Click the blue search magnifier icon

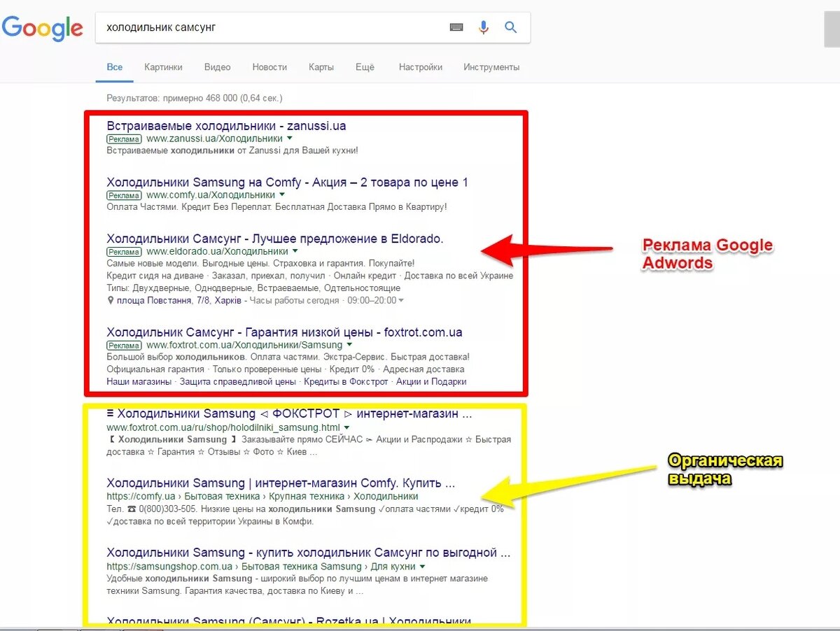(511, 27)
